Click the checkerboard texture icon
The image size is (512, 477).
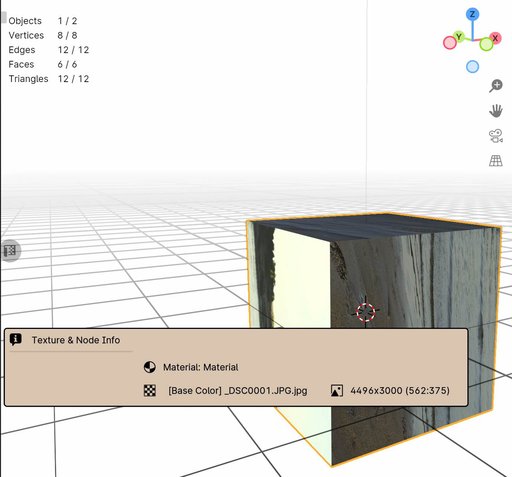pos(150,390)
